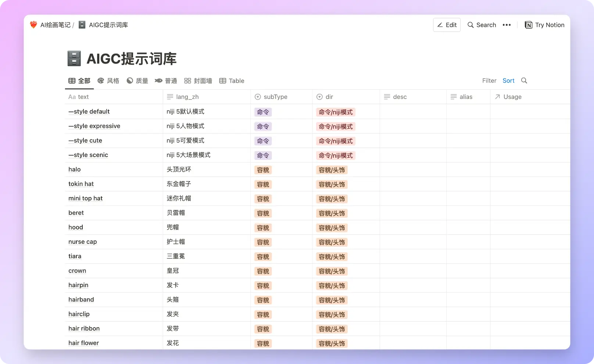The image size is (594, 364).
Task: Switch to the 风格 view tab
Action: (x=108, y=81)
